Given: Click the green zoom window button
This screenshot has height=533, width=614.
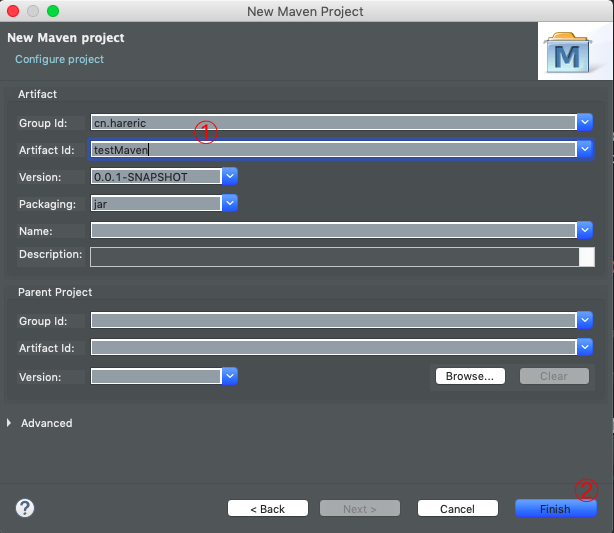Looking at the screenshot, I should [x=53, y=11].
